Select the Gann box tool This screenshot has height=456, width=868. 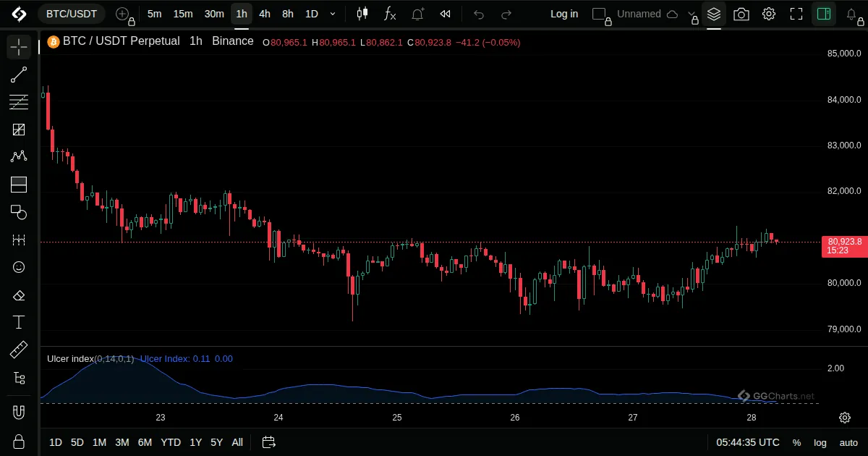19,130
